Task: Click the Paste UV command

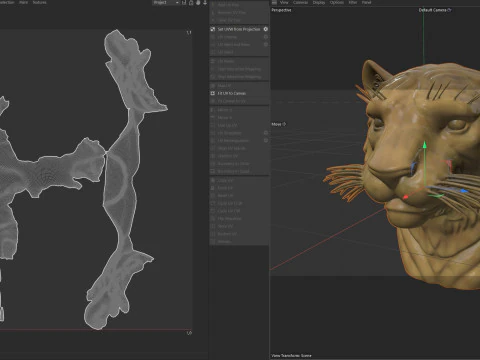Action: click(239, 188)
